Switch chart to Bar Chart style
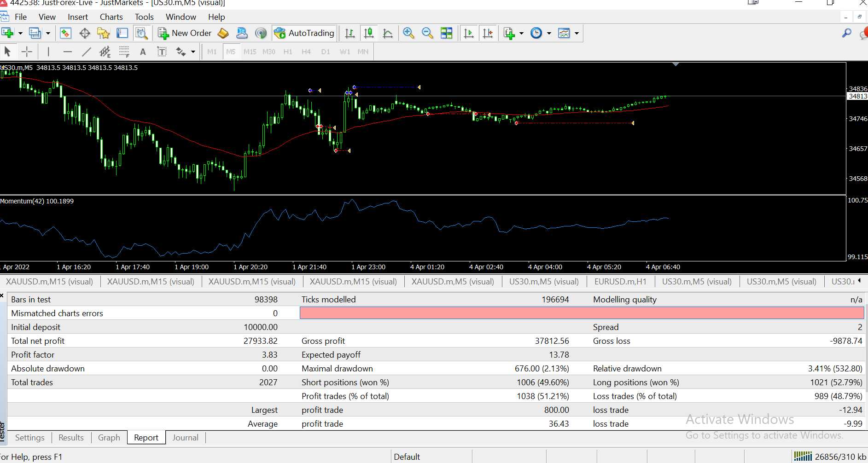The width and height of the screenshot is (868, 463). pos(350,33)
